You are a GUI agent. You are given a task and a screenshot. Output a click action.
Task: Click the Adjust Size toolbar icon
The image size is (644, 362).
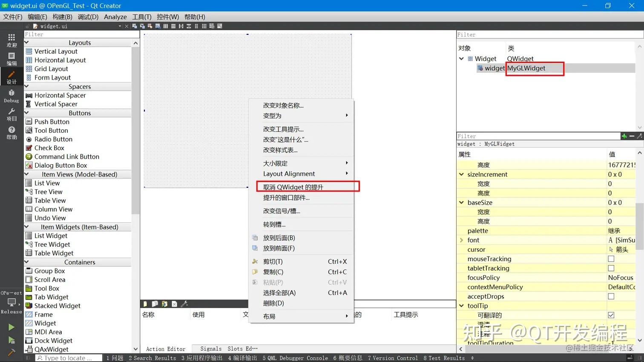(x=219, y=26)
